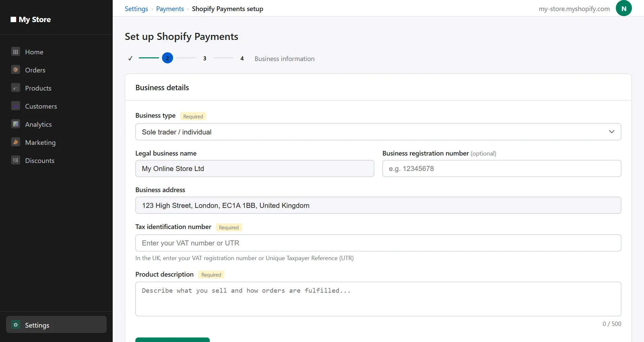Click the My Store logo square
This screenshot has width=644, height=342.
click(x=13, y=19)
